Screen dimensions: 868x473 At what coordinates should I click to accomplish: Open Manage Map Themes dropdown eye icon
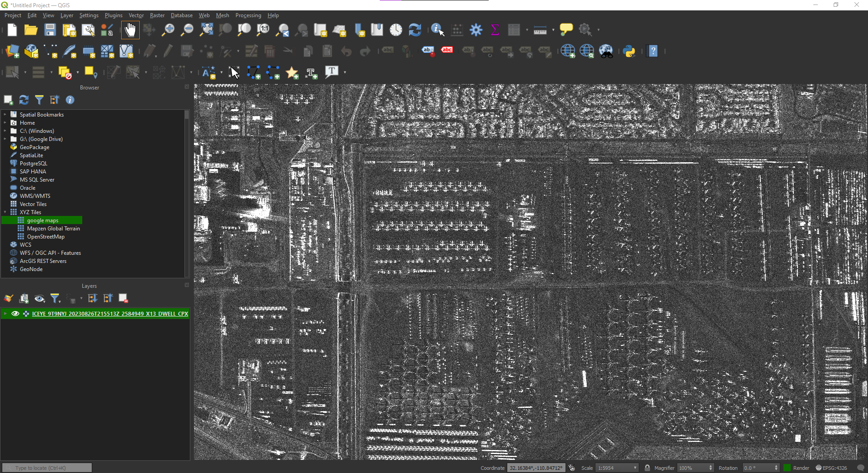coord(40,298)
